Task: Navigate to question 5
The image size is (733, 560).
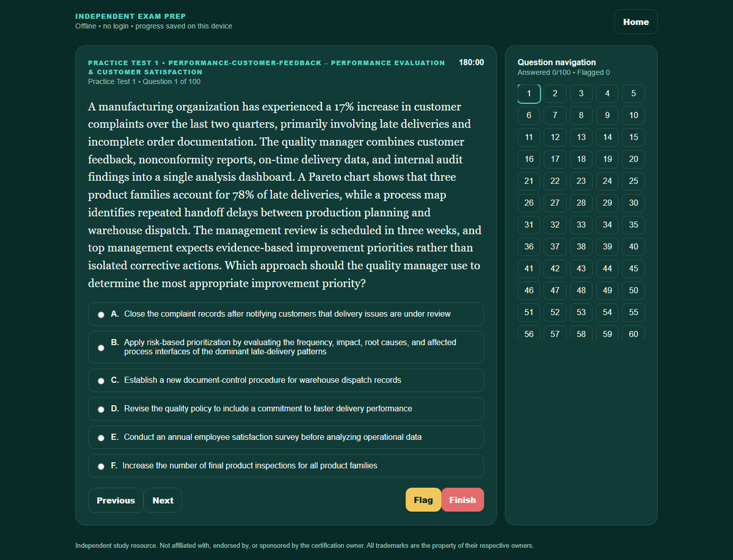Action: coord(633,93)
